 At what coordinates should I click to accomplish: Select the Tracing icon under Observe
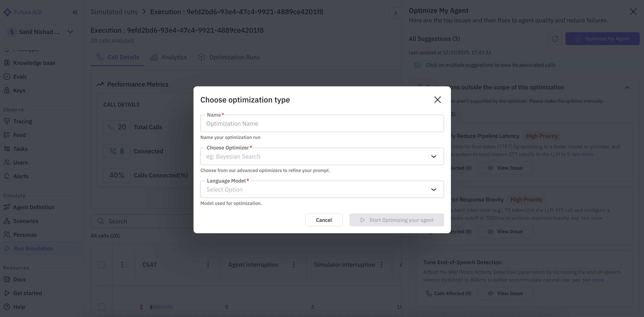[x=7, y=121]
